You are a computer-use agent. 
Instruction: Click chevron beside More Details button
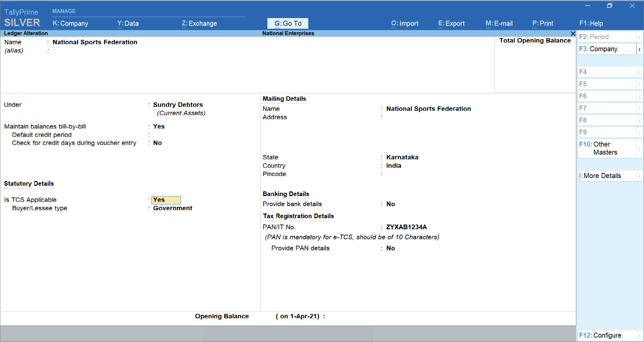pos(640,176)
